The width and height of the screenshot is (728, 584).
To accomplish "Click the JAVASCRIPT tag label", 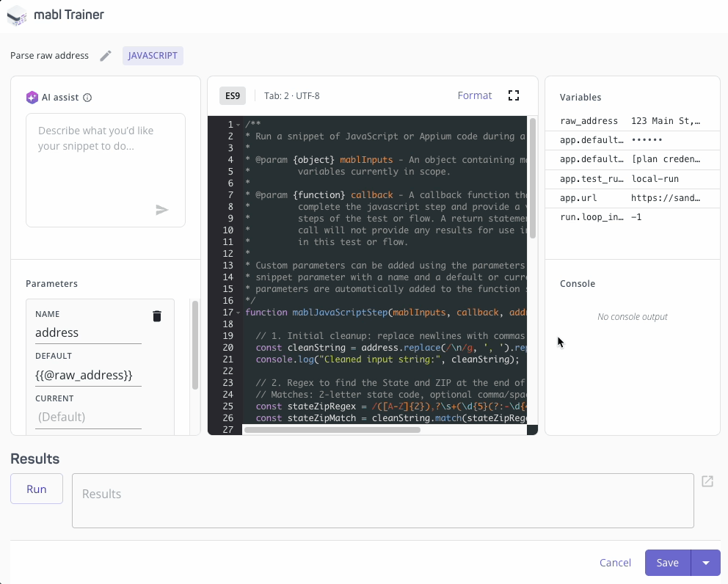I will pos(153,56).
